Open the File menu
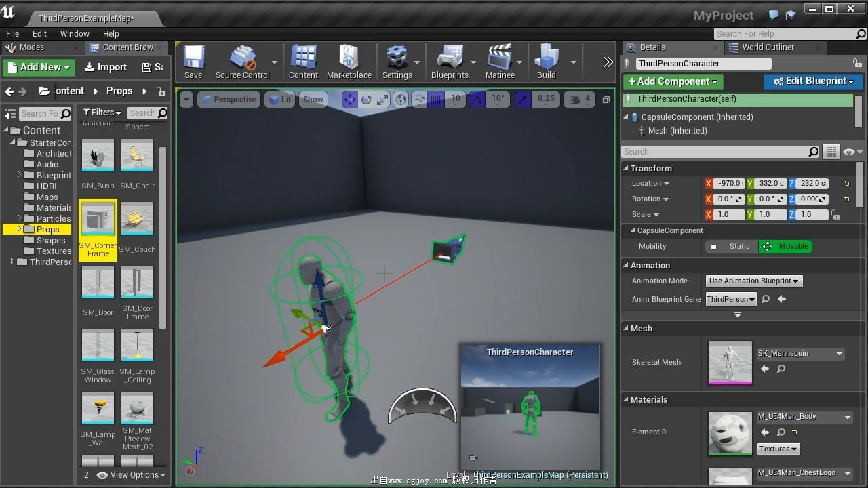868x488 pixels. 12,33
